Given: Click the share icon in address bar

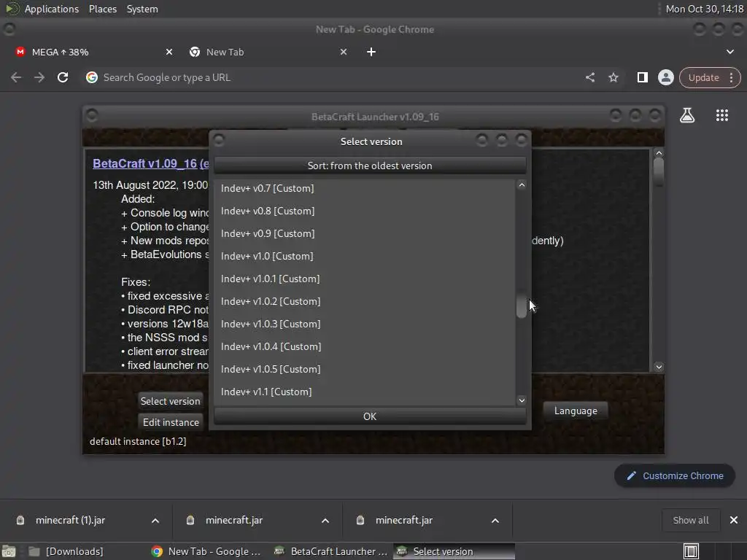Looking at the screenshot, I should point(589,77).
